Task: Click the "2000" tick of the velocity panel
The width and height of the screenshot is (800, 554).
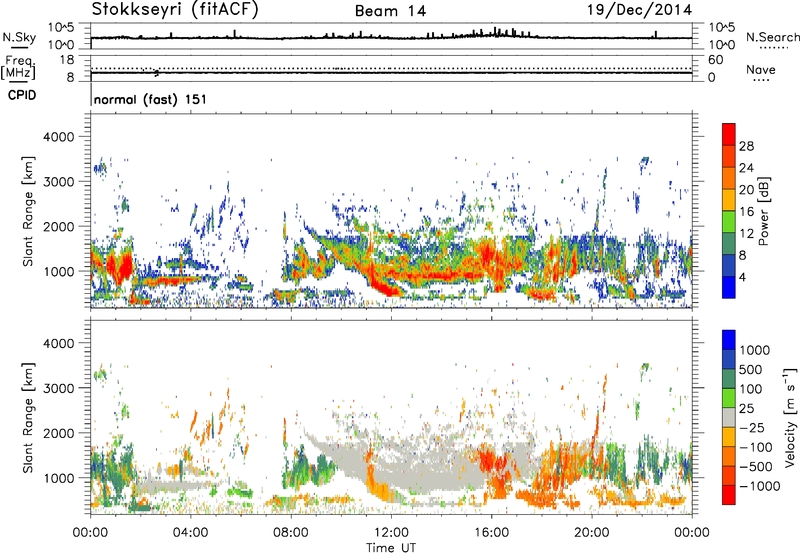Action: coord(58,433)
